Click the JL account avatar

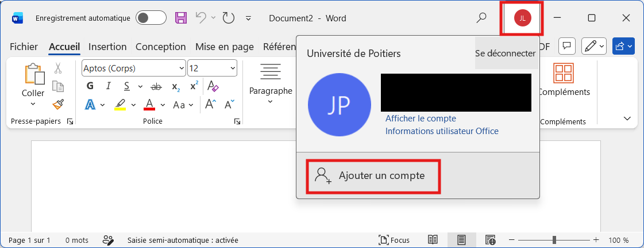(522, 18)
